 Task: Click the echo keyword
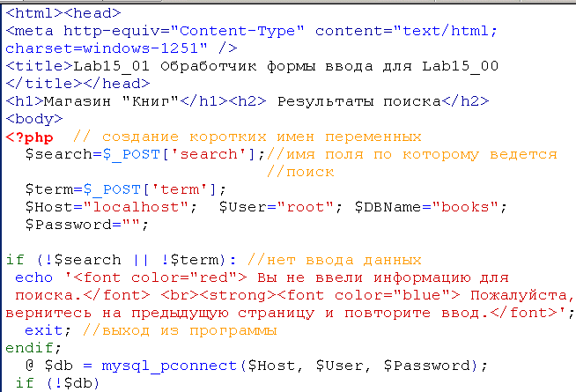click(33, 277)
